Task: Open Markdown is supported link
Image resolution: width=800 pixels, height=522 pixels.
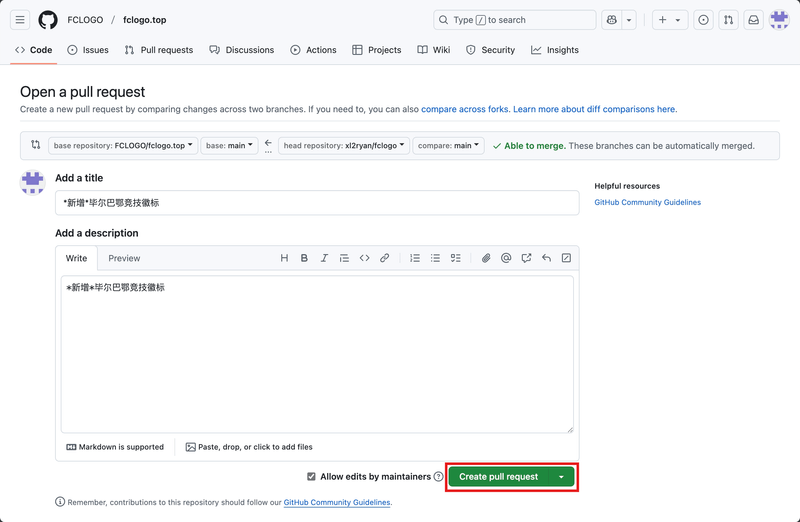Action: [x=115, y=447]
